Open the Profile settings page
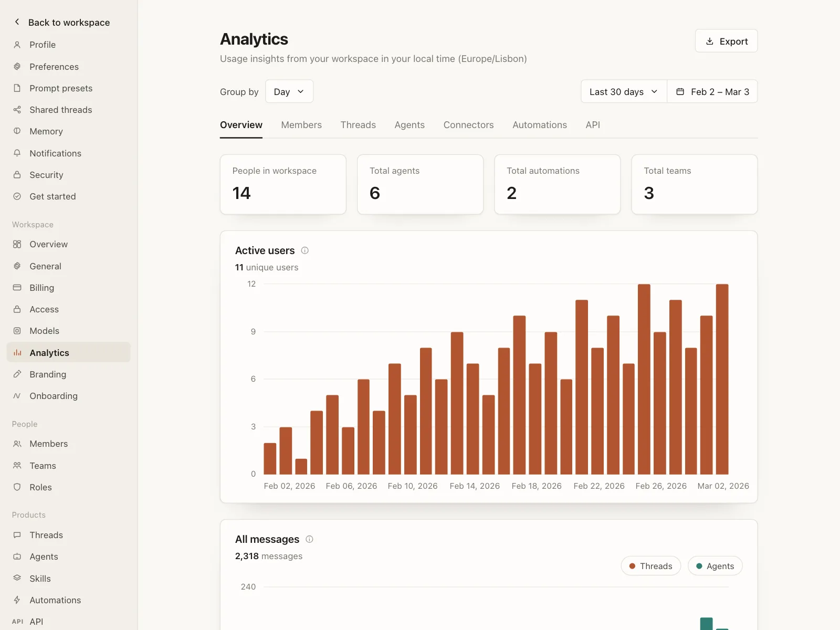Image resolution: width=840 pixels, height=630 pixels. [x=69, y=45]
